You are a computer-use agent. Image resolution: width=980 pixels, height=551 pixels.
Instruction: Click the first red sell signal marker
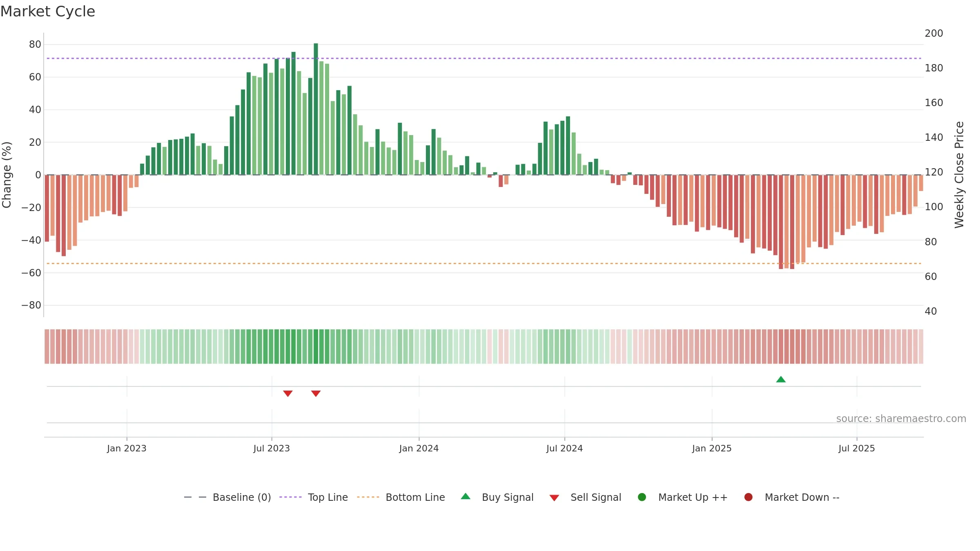click(x=288, y=393)
